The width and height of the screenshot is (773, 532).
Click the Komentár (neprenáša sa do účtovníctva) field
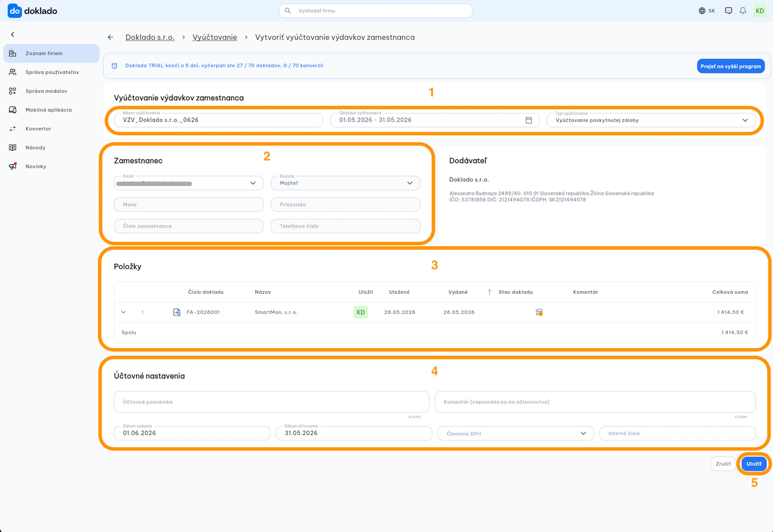point(595,402)
